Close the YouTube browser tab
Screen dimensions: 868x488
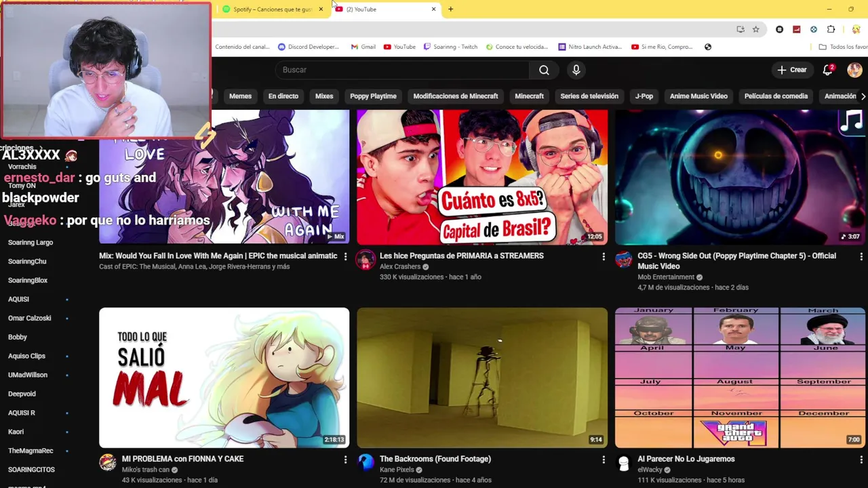point(433,9)
